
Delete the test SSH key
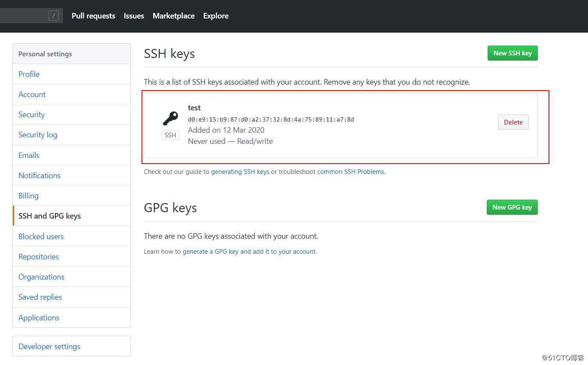pyautogui.click(x=513, y=122)
